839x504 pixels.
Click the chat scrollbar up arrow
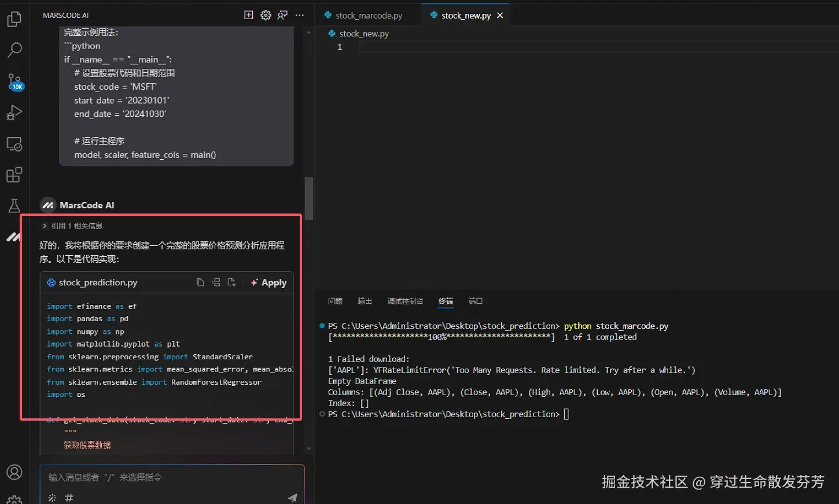coord(309,32)
